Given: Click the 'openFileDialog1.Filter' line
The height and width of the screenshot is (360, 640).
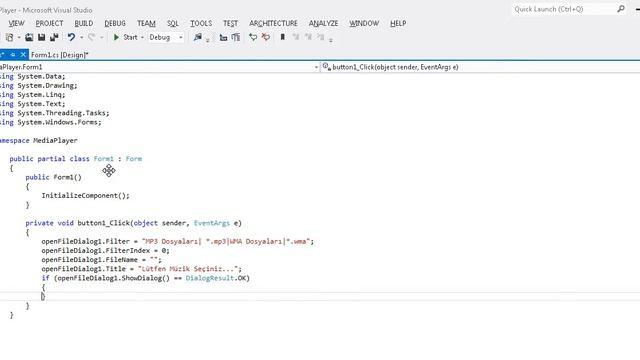Looking at the screenshot, I should point(178,242).
